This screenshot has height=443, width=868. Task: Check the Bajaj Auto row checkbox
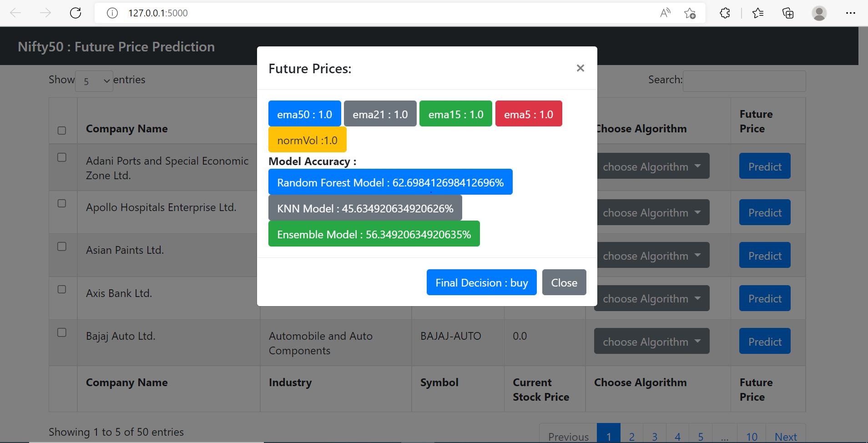click(x=62, y=332)
